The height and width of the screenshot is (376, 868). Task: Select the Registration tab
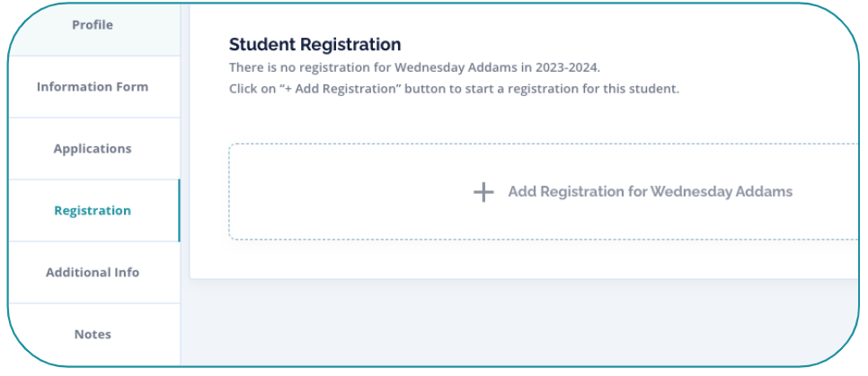point(93,211)
